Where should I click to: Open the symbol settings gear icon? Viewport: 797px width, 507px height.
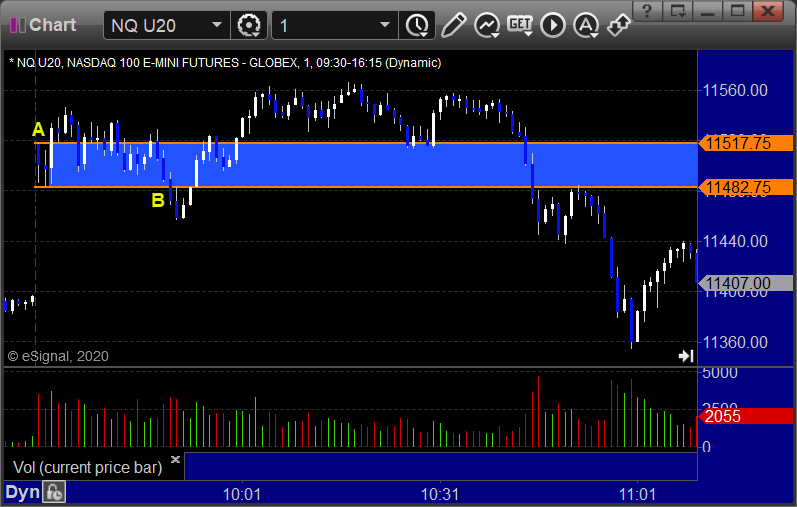(249, 25)
